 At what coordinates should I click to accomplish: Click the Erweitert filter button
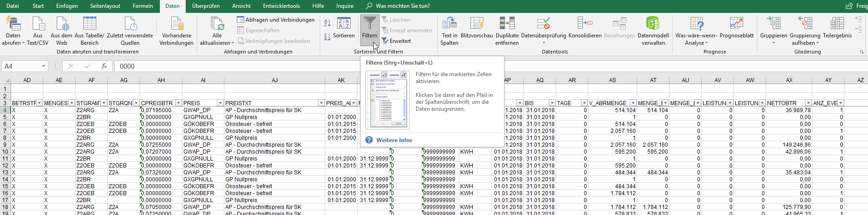396,41
